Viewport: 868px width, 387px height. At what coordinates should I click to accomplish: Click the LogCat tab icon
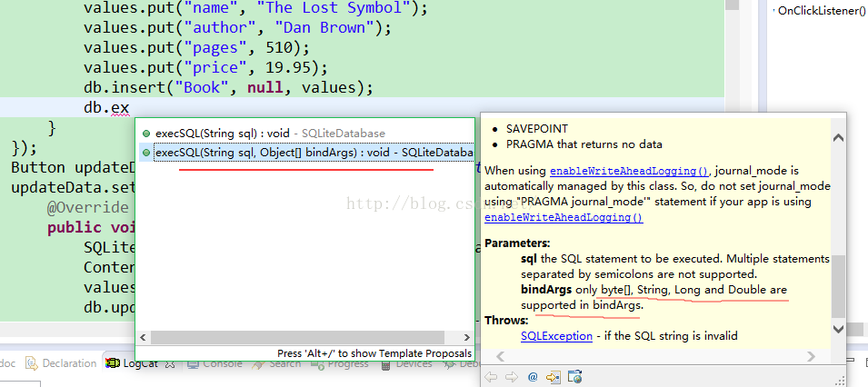112,363
